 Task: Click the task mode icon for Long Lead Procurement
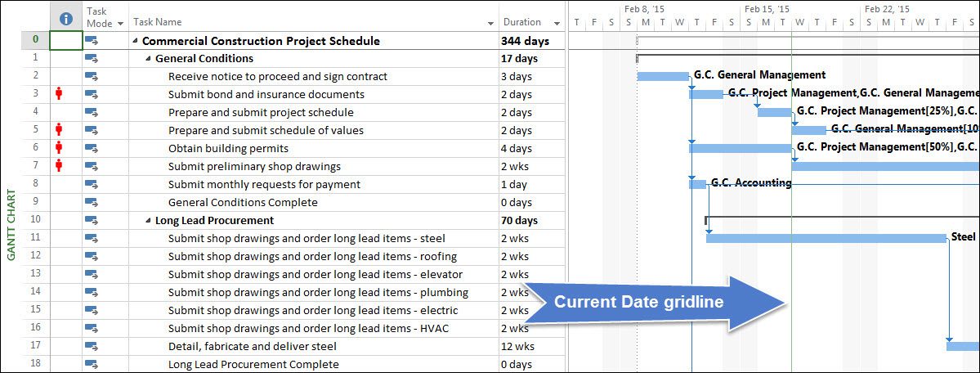point(92,220)
